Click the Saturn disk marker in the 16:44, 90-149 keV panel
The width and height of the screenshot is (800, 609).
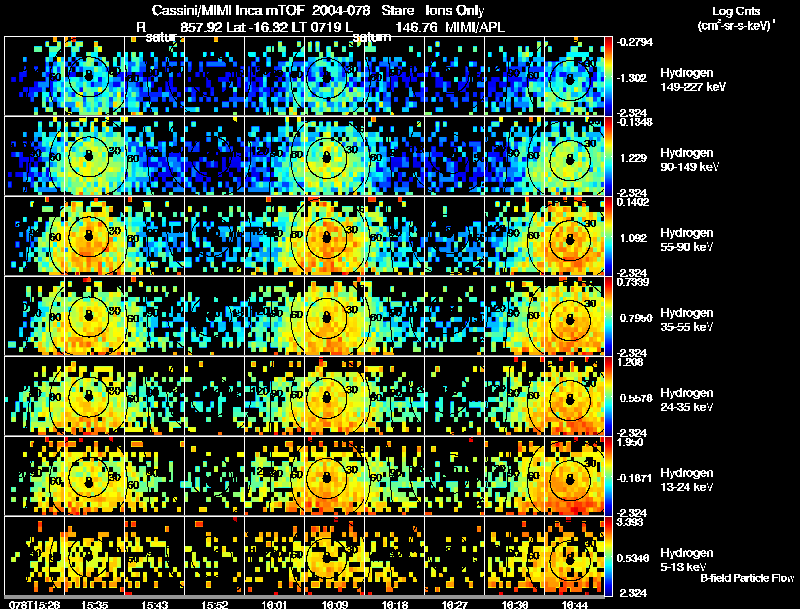point(570,159)
